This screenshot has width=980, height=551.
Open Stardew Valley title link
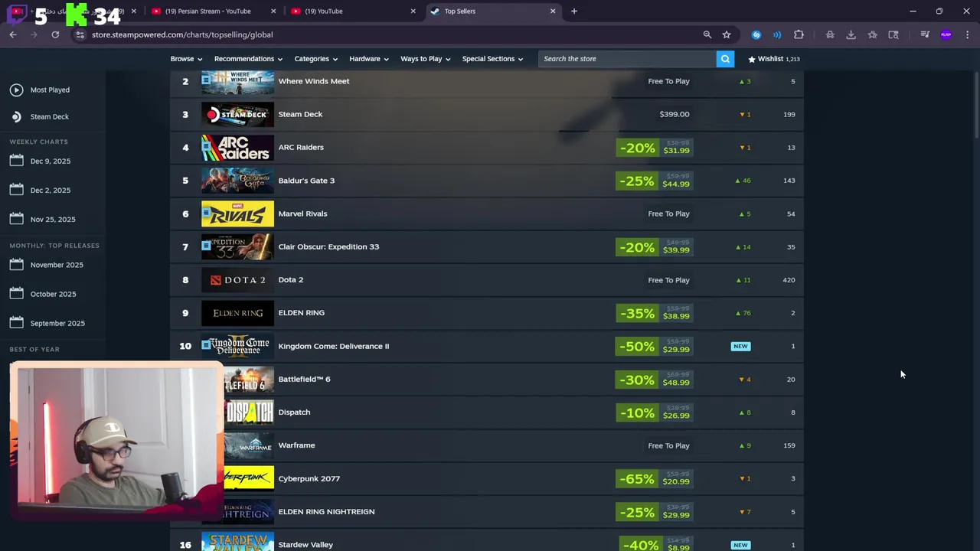click(305, 545)
